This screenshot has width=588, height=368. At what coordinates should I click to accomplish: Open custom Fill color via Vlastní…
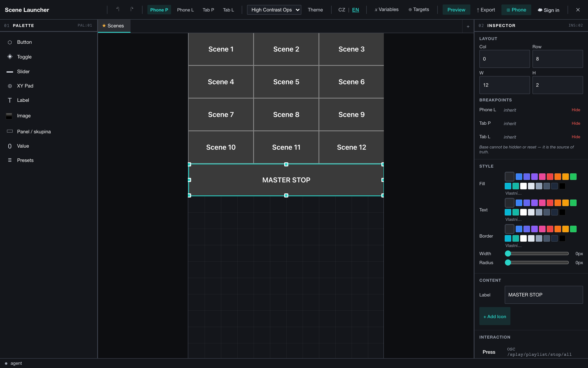513,193
